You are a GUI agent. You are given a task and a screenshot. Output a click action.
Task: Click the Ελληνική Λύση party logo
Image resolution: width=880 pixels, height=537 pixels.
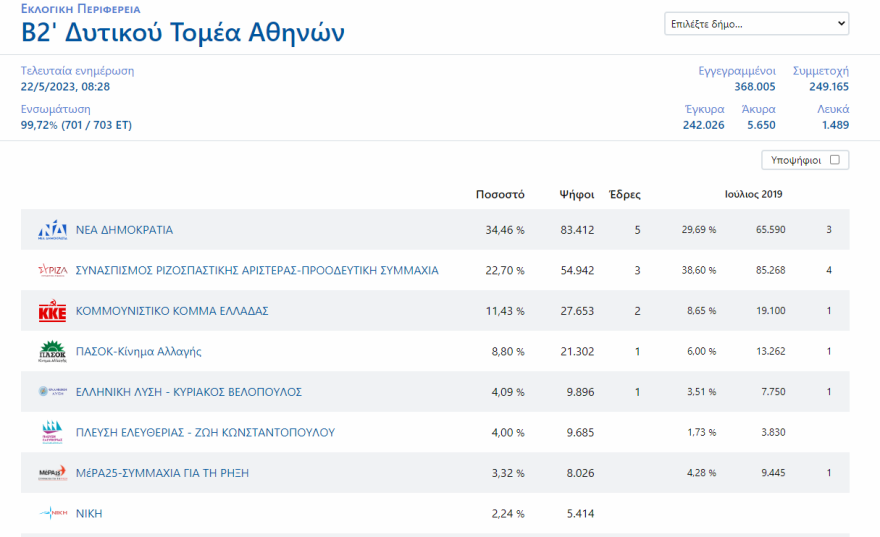tap(52, 392)
